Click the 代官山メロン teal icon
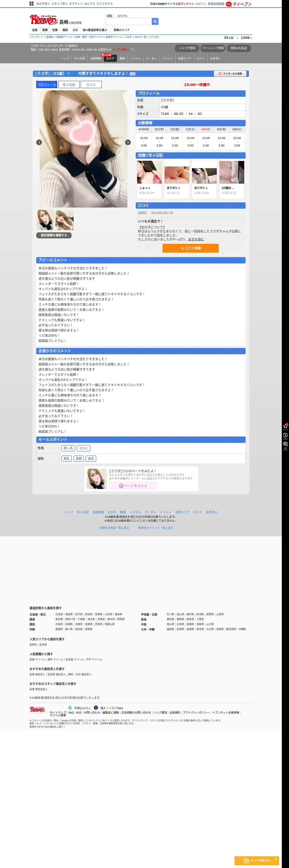 70,708
